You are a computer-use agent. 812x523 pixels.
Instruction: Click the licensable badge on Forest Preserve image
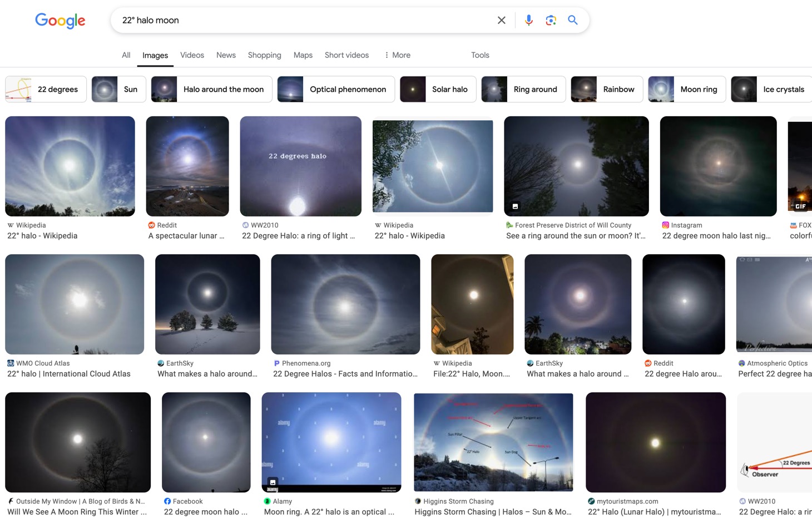pyautogui.click(x=515, y=206)
